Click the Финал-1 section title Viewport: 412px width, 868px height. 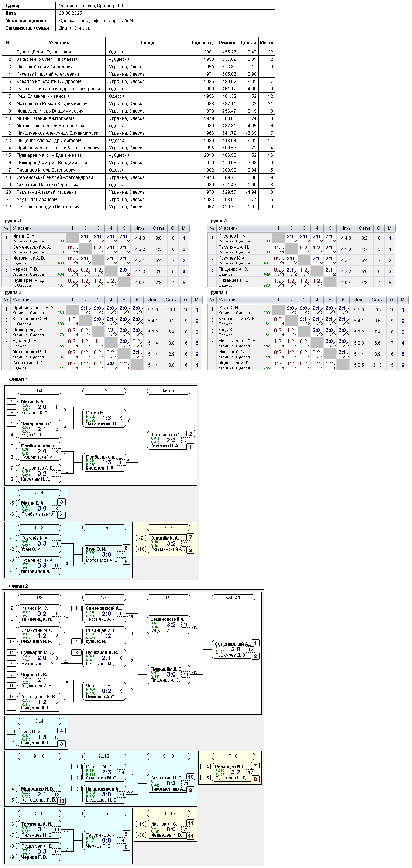click(18, 380)
